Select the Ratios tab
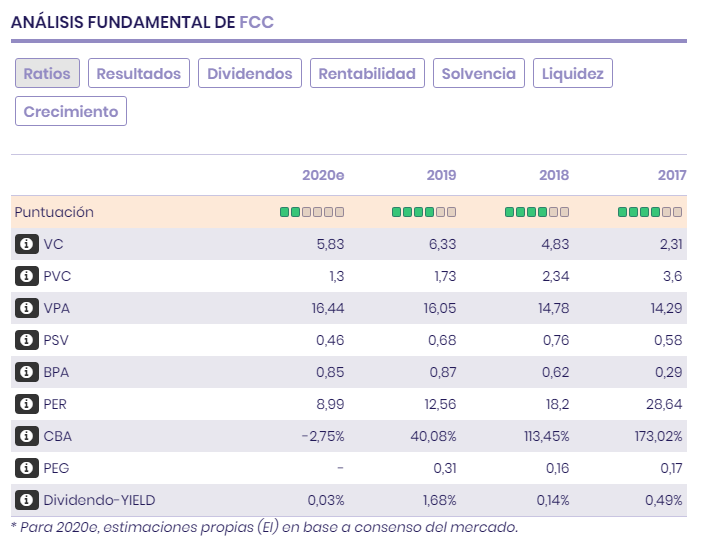702x542 pixels. (x=47, y=73)
